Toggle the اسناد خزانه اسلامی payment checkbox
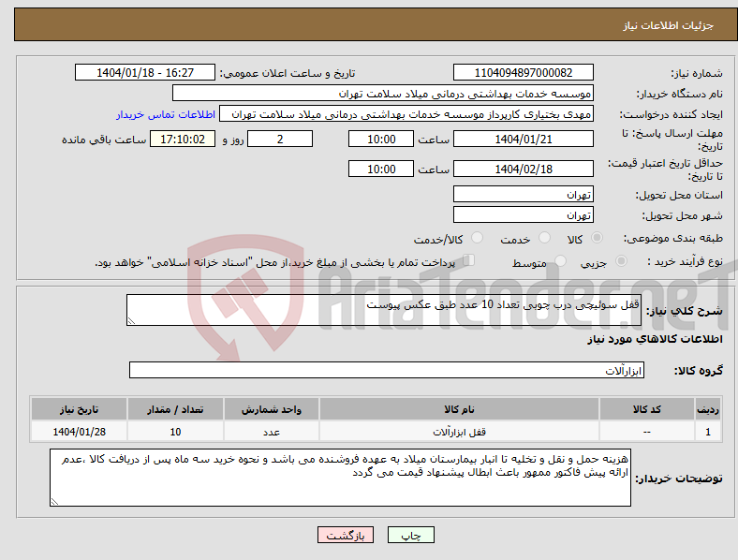 click(468, 260)
